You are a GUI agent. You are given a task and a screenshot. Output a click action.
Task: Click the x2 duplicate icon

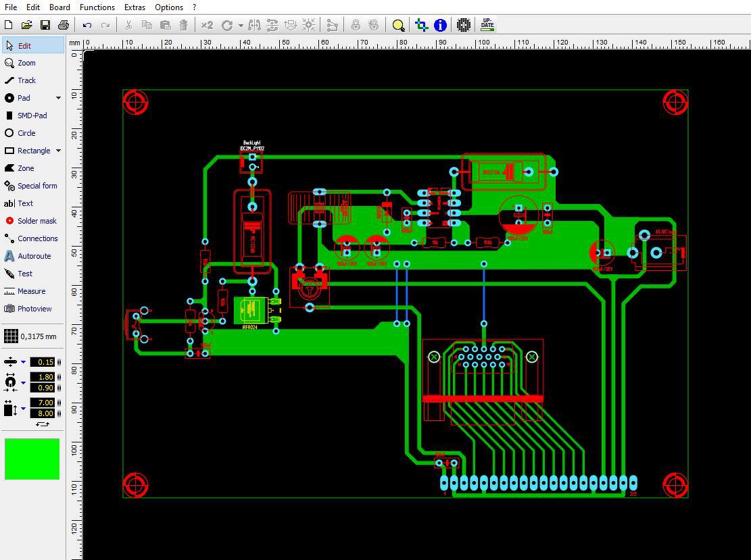(207, 25)
